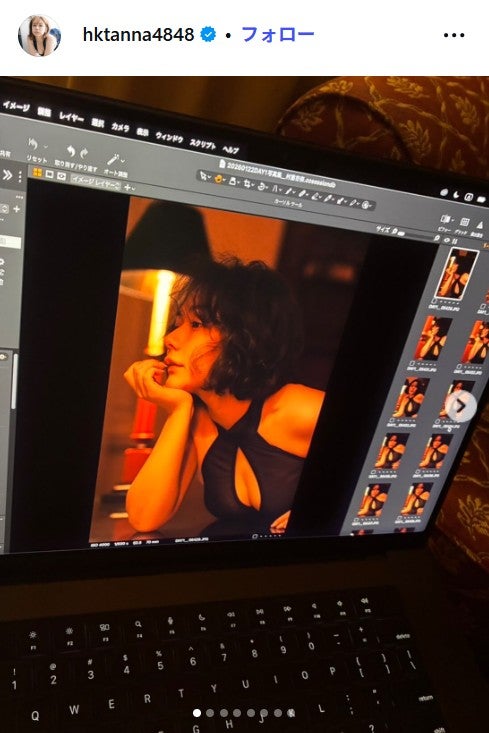Open the スクリプト menu
Image resolution: width=489 pixels, height=733 pixels.
[202, 144]
